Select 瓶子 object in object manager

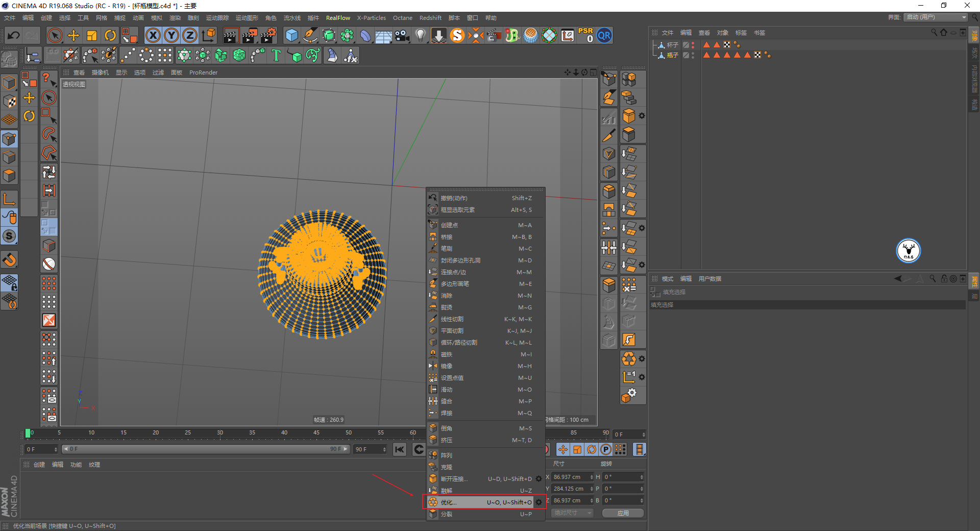673,55
